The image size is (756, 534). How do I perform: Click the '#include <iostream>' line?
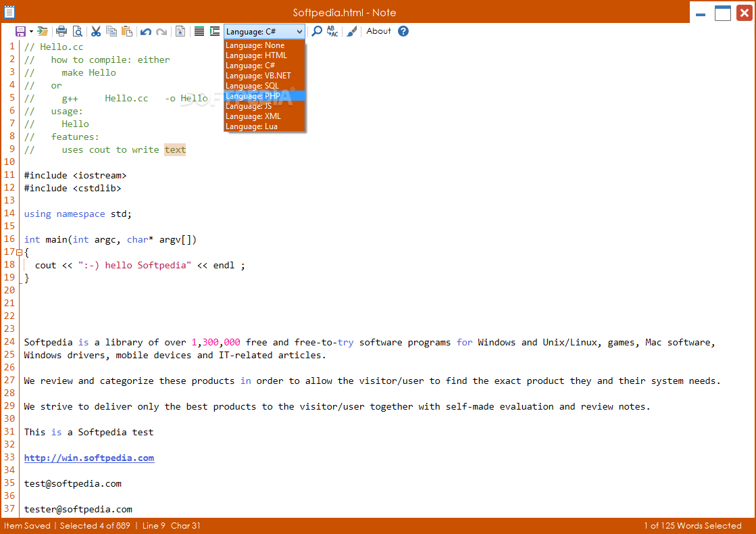click(75, 176)
